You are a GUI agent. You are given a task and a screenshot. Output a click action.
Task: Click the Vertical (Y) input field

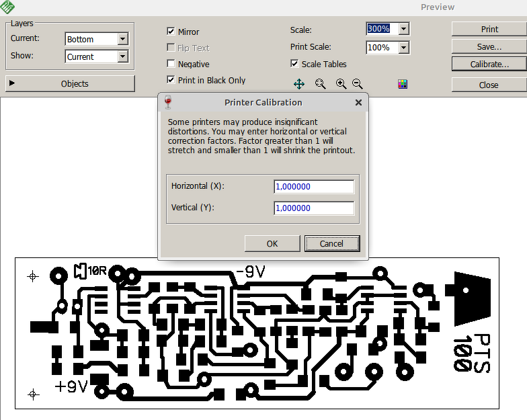coord(314,208)
